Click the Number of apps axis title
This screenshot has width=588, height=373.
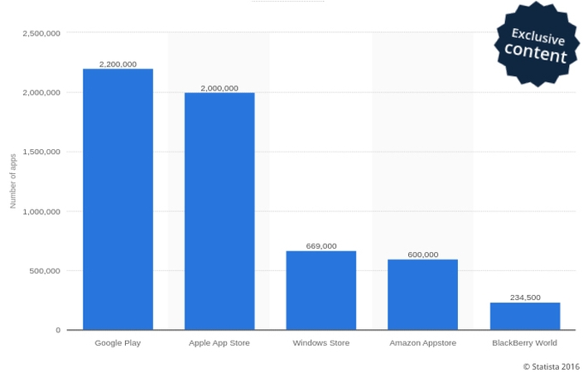13,181
